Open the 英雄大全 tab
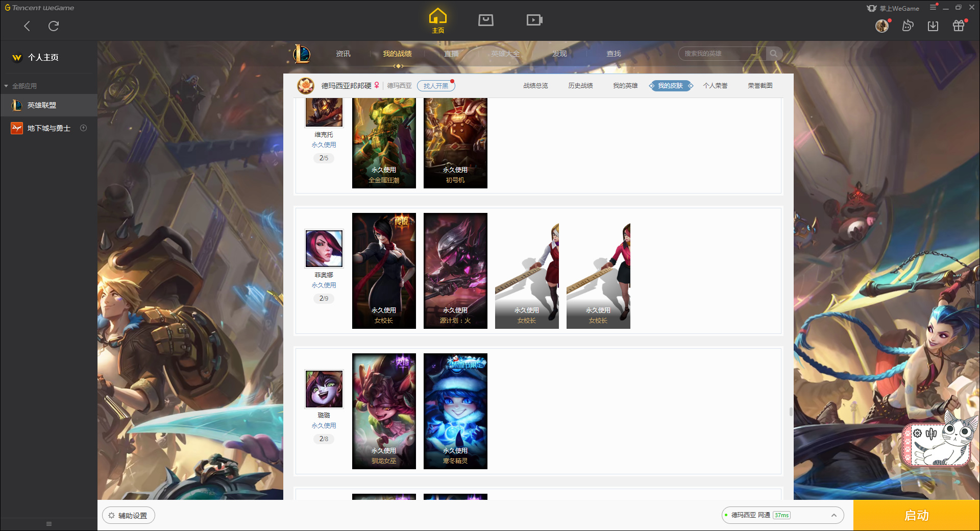Viewport: 980px width, 531px height. [505, 54]
